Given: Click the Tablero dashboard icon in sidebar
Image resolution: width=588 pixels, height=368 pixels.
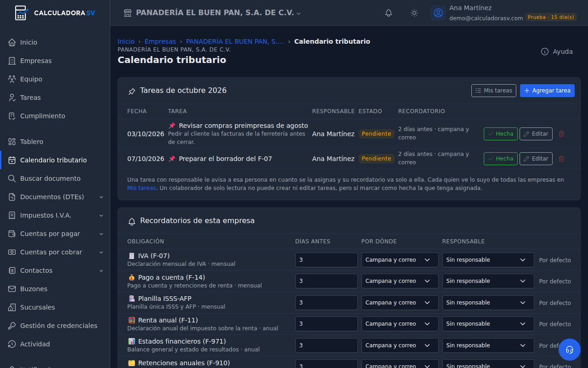Looking at the screenshot, I should click(x=12, y=142).
